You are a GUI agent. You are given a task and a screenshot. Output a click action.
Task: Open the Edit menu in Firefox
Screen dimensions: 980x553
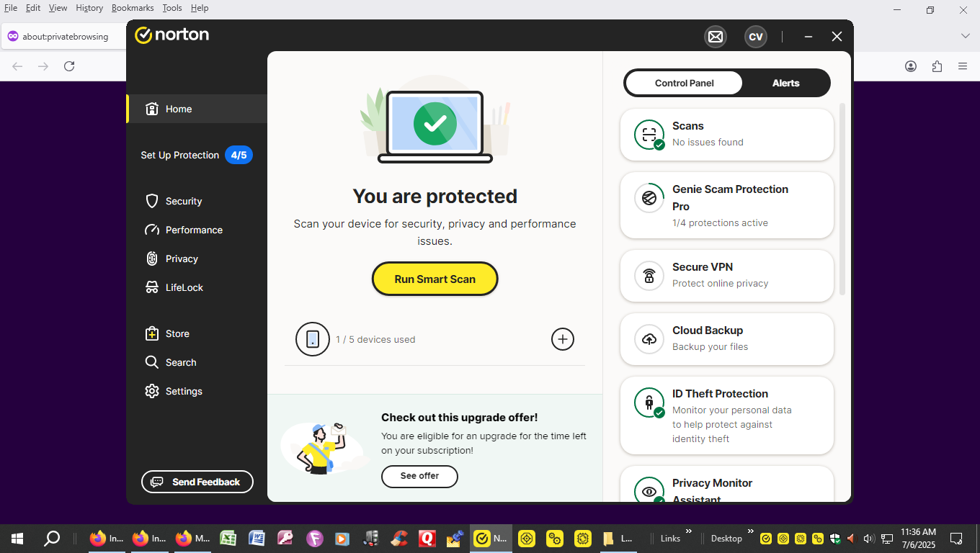pyautogui.click(x=33, y=8)
